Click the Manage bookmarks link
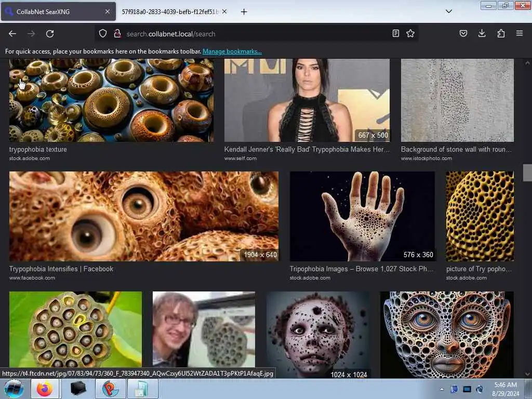The width and height of the screenshot is (532, 399). pos(232,51)
